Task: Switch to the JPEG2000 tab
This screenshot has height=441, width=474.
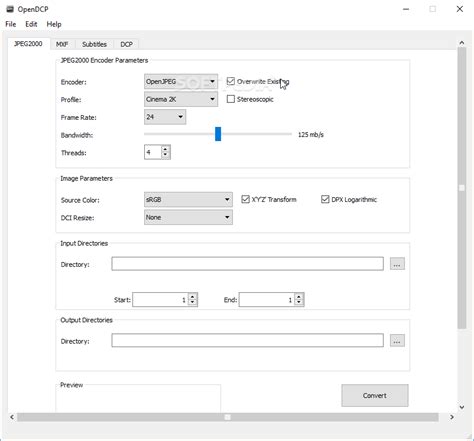Action: [28, 44]
